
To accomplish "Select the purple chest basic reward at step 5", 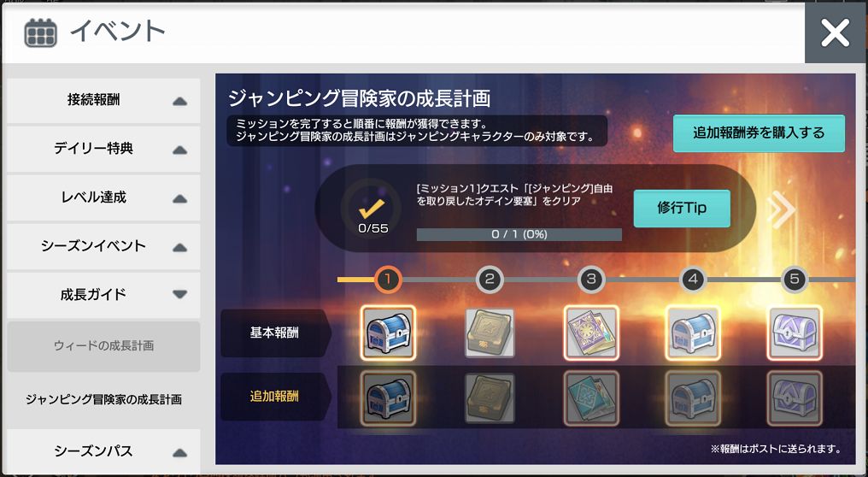I will [795, 333].
